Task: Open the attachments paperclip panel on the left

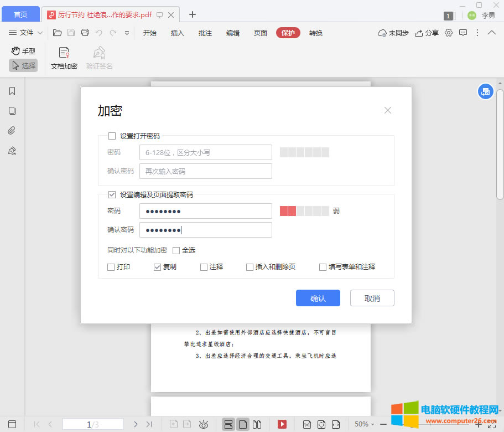Action: (12, 130)
